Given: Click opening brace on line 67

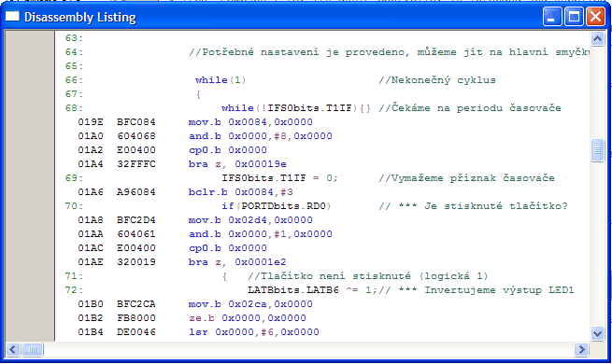Looking at the screenshot, I should point(198,94).
